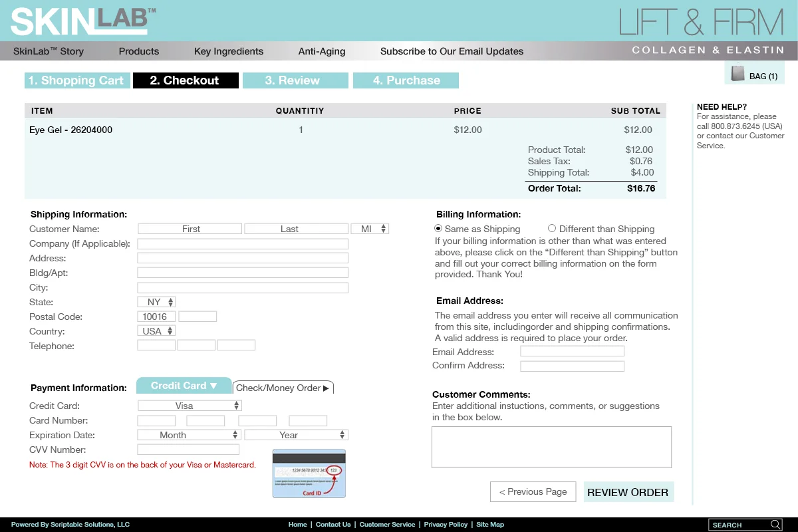Open the expiration Year dropdown

296,434
